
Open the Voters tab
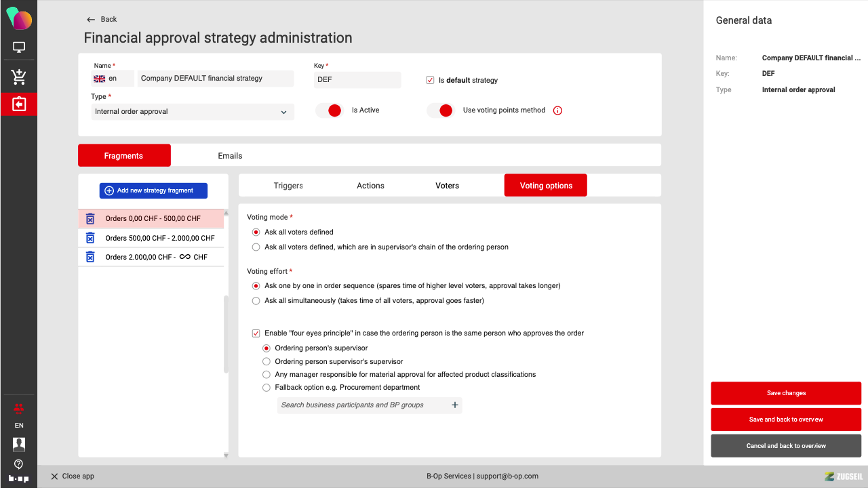pyautogui.click(x=447, y=186)
